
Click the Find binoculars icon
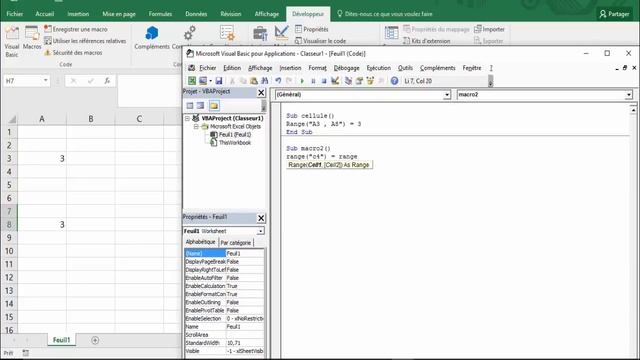tap(264, 81)
